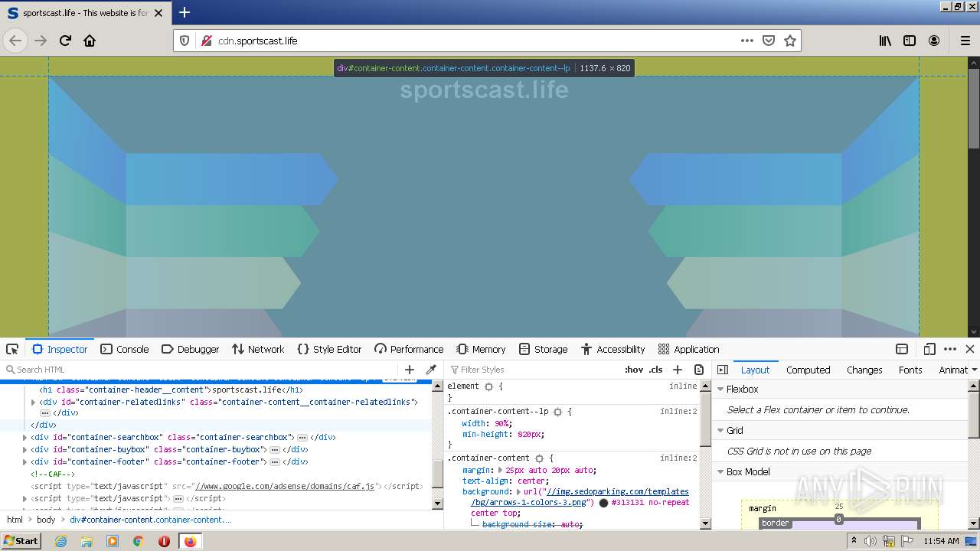Switch to the Animations sidebar tab
The height and width of the screenshot is (551, 980).
pyautogui.click(x=953, y=370)
